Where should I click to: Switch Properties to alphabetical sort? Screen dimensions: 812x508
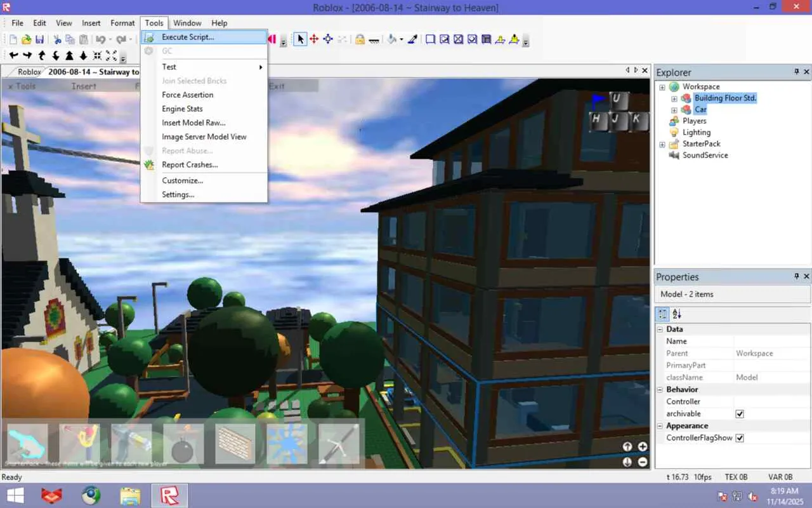677,314
